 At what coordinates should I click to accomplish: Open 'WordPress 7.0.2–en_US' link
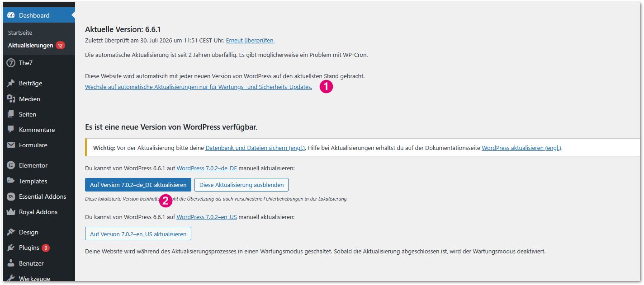[207, 217]
